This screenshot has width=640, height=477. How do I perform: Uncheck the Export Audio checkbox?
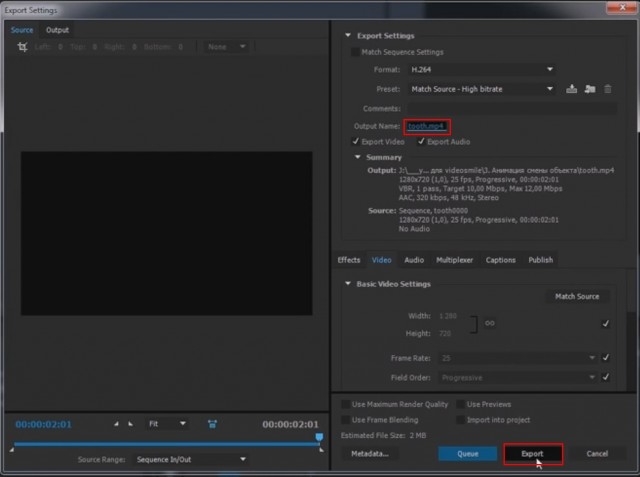click(x=421, y=142)
